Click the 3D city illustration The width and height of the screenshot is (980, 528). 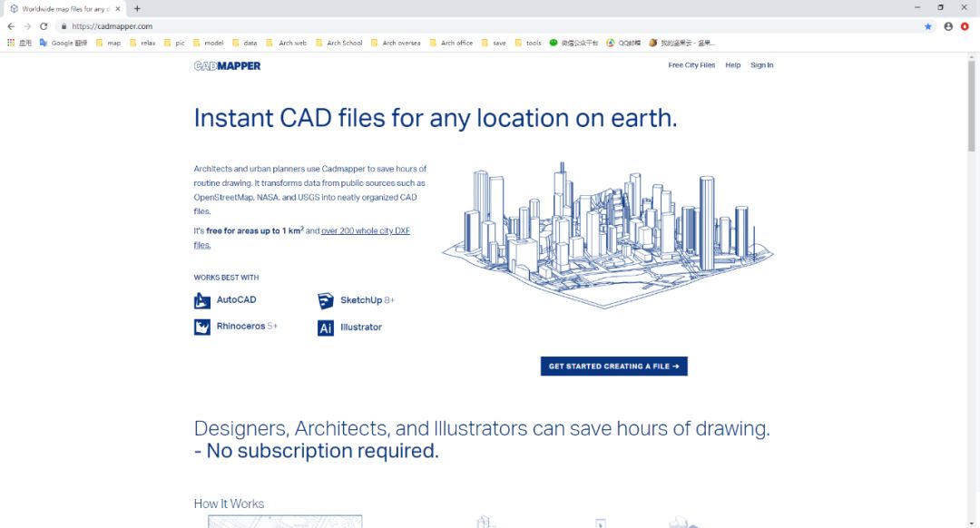tap(607, 235)
